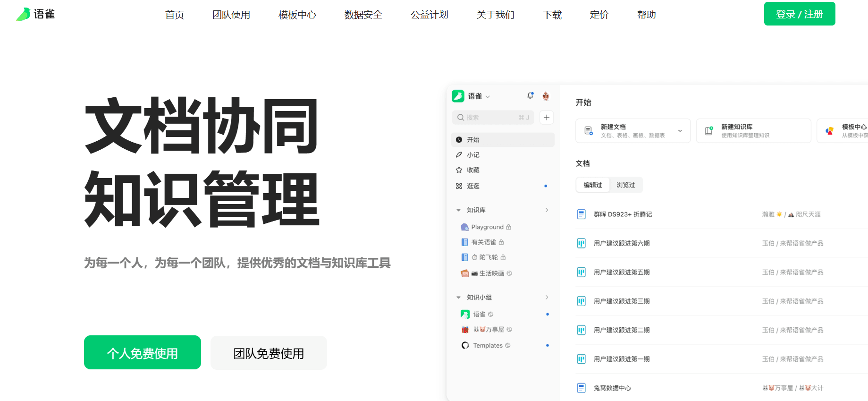Click the plus button beside the search box

click(x=547, y=118)
